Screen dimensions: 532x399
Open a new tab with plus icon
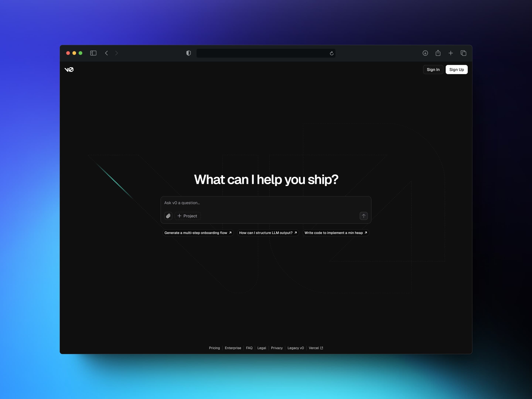pyautogui.click(x=451, y=53)
